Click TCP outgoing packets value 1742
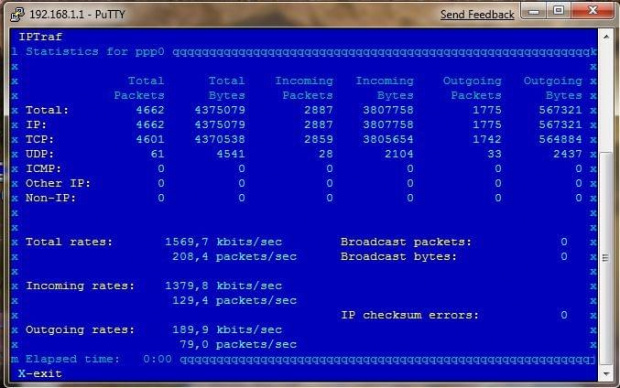The height and width of the screenshot is (388, 620). (487, 139)
